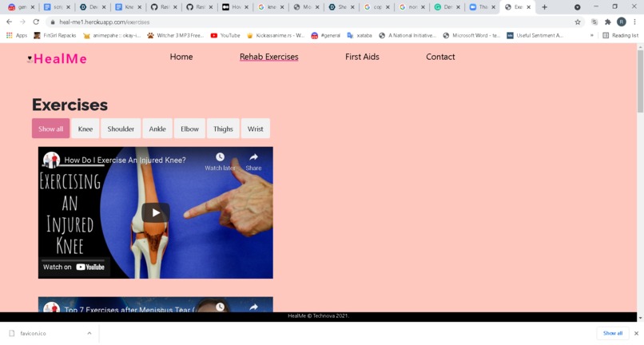Filter exercises by Ankle

pyautogui.click(x=157, y=129)
